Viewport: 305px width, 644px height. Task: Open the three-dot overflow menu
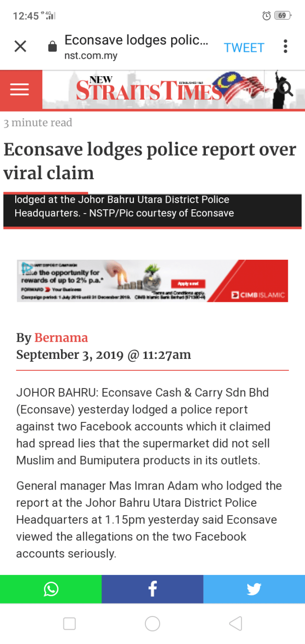tap(285, 46)
